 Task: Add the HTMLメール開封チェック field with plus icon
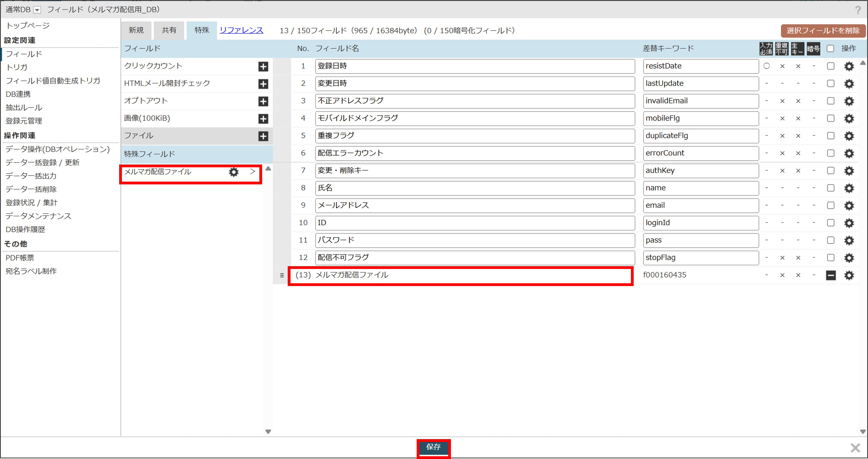(x=263, y=84)
